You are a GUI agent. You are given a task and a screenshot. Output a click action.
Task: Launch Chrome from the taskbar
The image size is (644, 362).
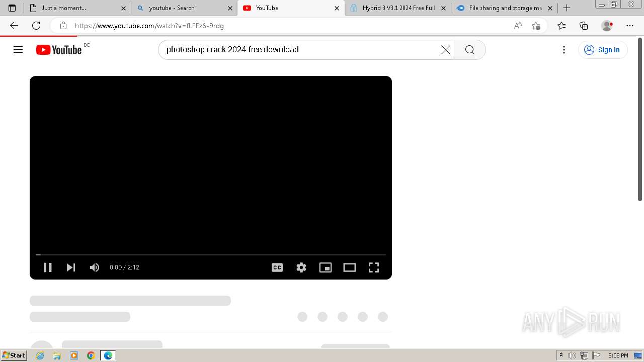click(x=91, y=355)
